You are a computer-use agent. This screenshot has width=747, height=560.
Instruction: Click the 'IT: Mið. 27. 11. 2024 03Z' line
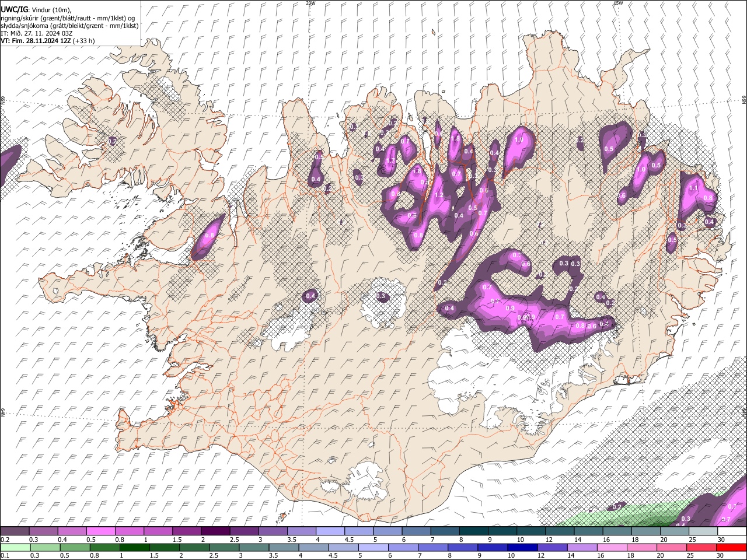(x=37, y=33)
